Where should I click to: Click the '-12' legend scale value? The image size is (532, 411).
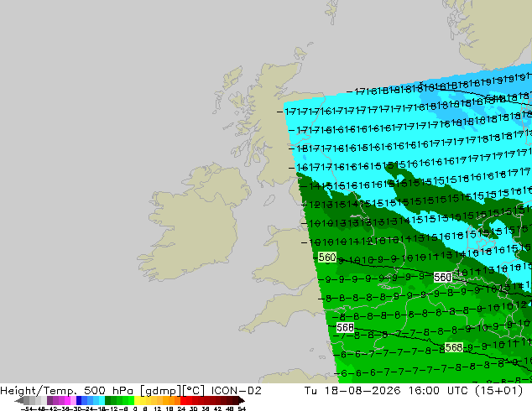click(x=112, y=409)
